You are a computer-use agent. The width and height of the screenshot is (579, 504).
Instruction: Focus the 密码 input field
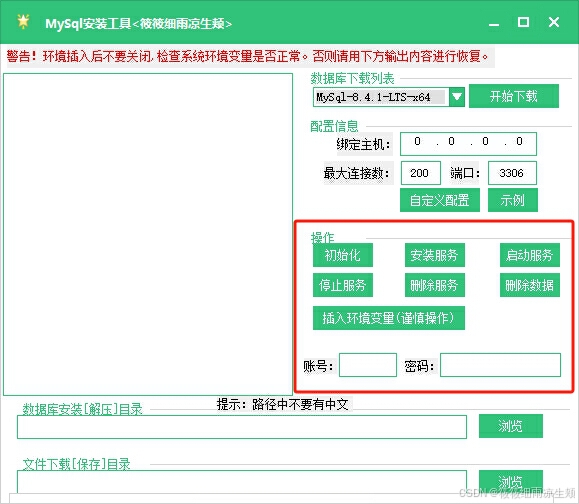click(x=500, y=365)
